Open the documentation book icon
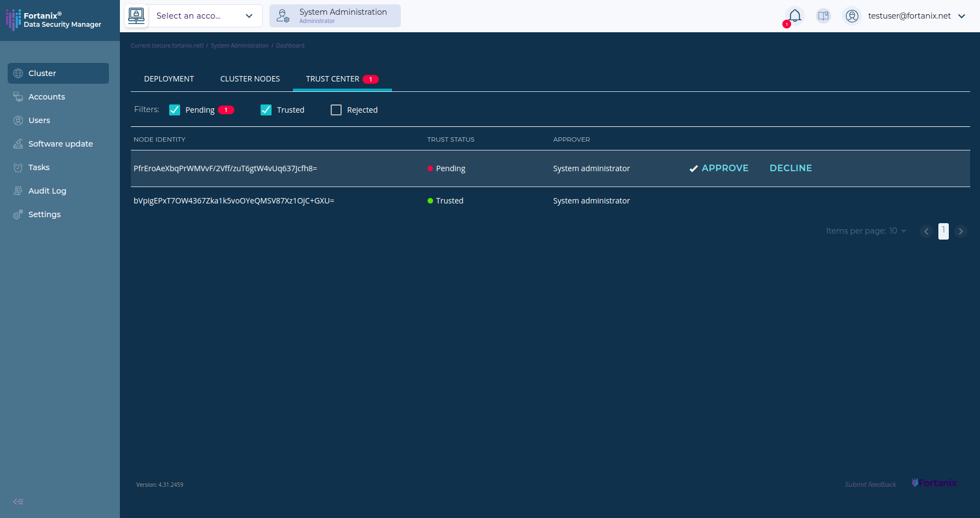 823,16
